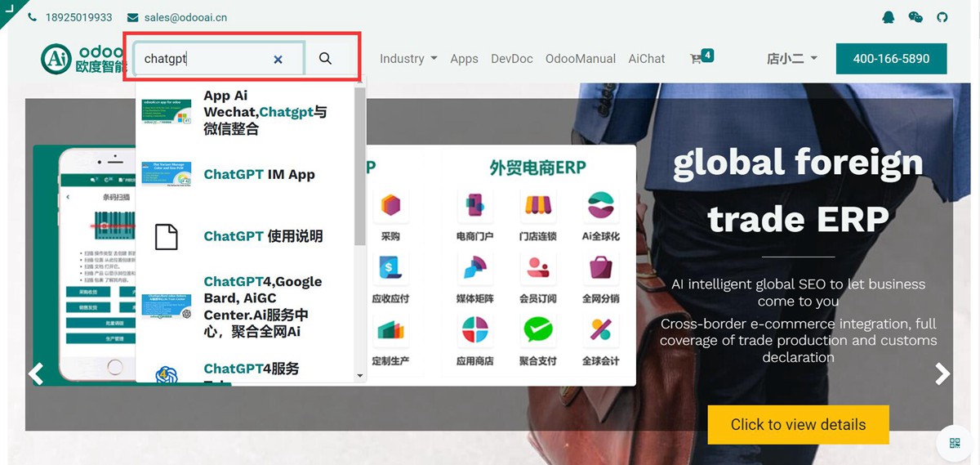Open the shopping cart icon

696,59
